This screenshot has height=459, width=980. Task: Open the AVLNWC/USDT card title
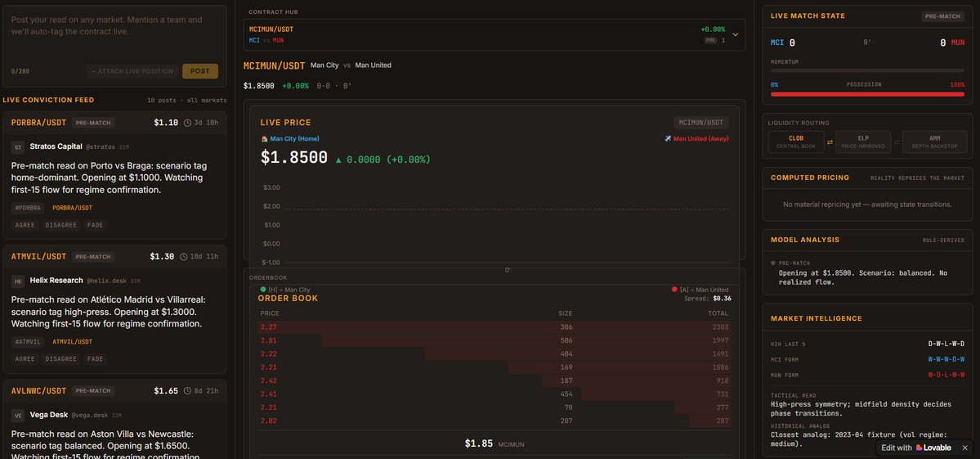[38, 391]
